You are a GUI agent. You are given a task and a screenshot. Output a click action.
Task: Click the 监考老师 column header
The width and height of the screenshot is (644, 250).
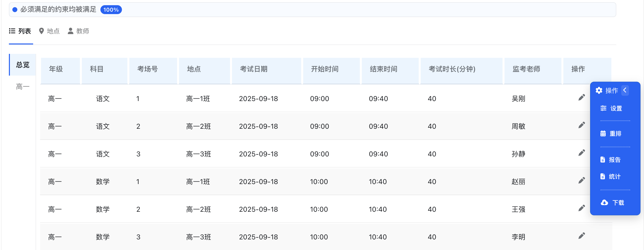[x=526, y=69]
